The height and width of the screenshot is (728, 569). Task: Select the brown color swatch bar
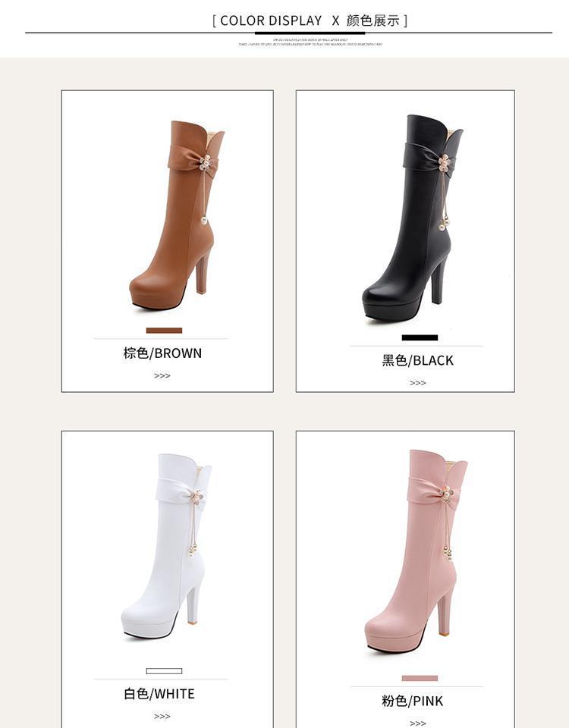(x=164, y=331)
